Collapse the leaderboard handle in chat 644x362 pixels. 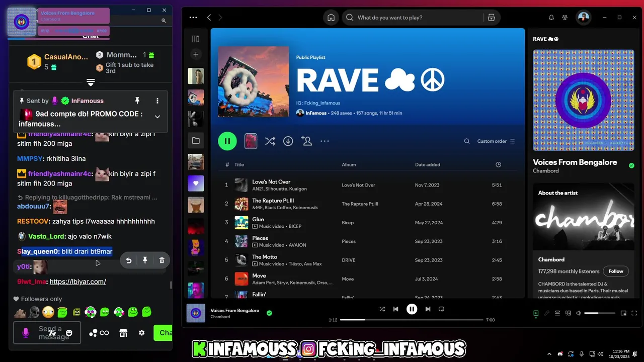pyautogui.click(x=91, y=82)
